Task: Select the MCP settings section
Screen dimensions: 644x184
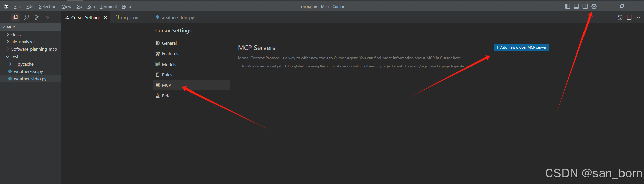Action: (x=191, y=85)
